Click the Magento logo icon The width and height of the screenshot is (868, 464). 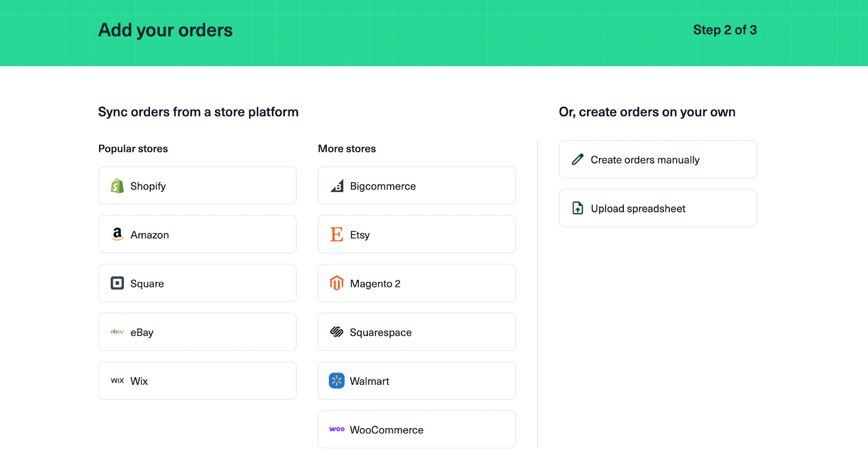337,283
